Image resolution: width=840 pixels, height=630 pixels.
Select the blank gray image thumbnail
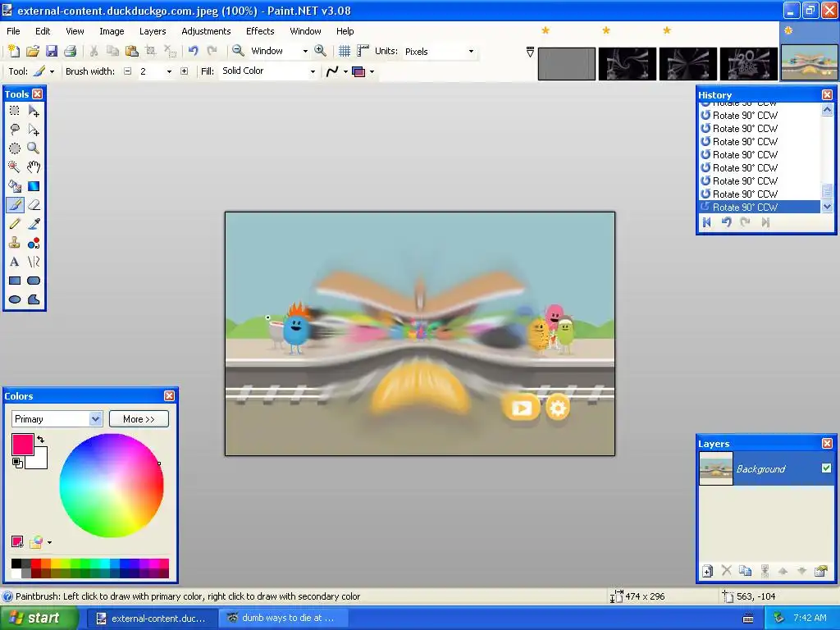click(x=566, y=63)
